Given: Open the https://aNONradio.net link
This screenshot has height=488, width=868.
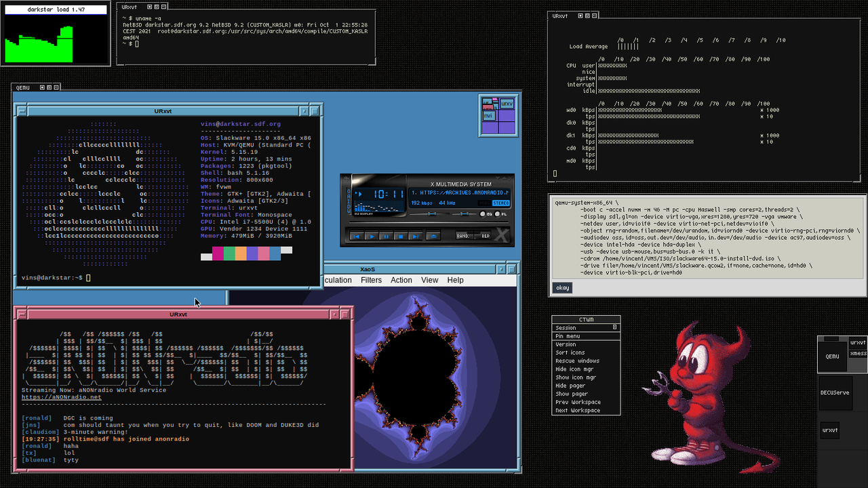Looking at the screenshot, I should 61,397.
